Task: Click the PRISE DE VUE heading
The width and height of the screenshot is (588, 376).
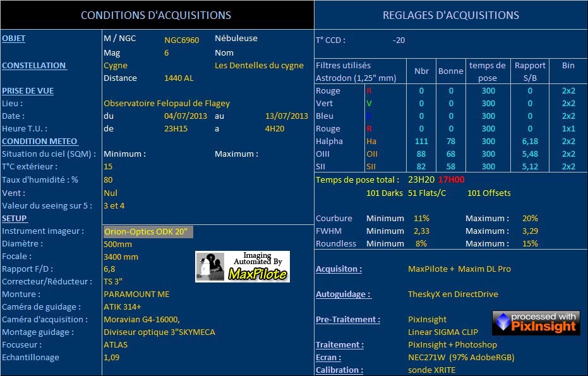Action: tap(28, 91)
